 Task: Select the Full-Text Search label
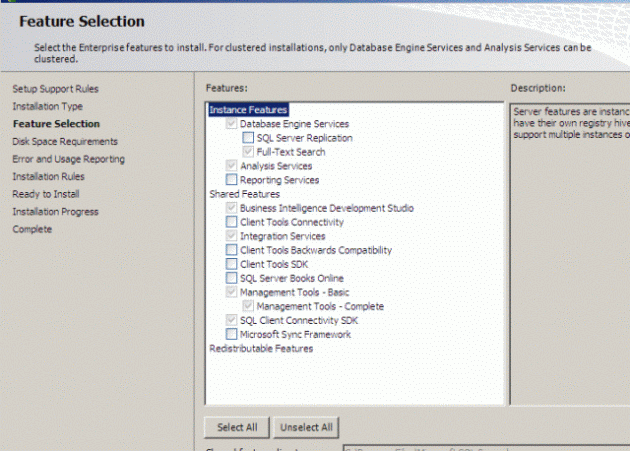(x=291, y=152)
